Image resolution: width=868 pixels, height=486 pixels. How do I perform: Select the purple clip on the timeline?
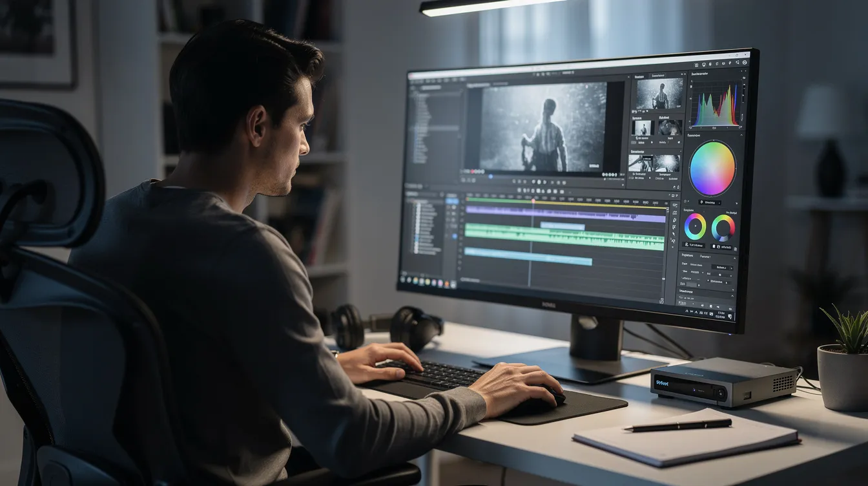pyautogui.click(x=565, y=214)
